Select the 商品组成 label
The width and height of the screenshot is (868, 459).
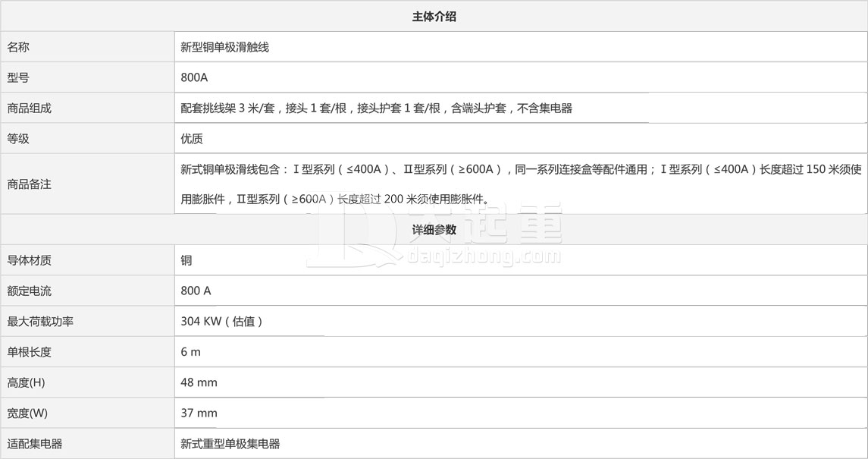(x=30, y=108)
